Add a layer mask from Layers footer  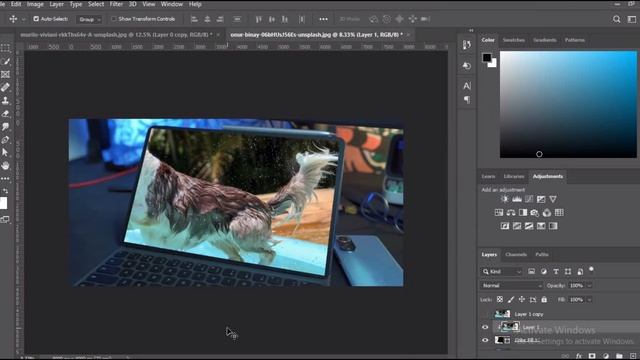(592, 356)
